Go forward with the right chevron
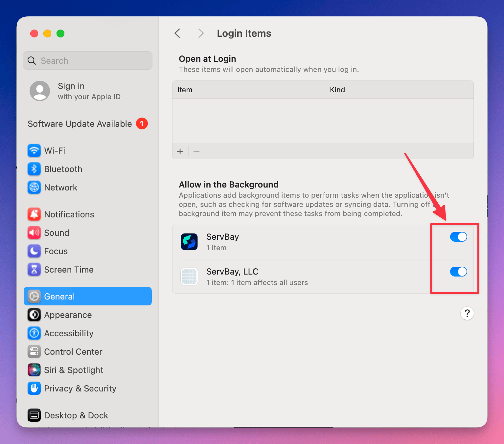 point(201,33)
